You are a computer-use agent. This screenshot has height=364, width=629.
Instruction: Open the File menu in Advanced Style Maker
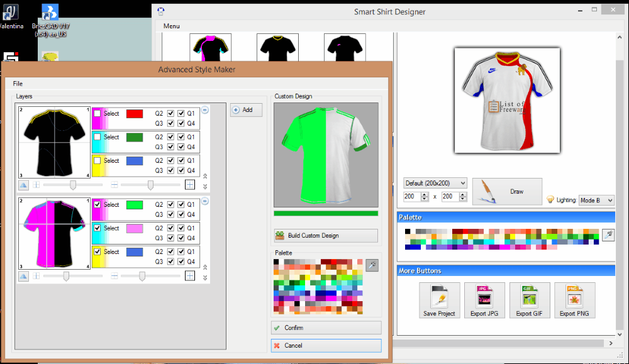click(x=18, y=84)
